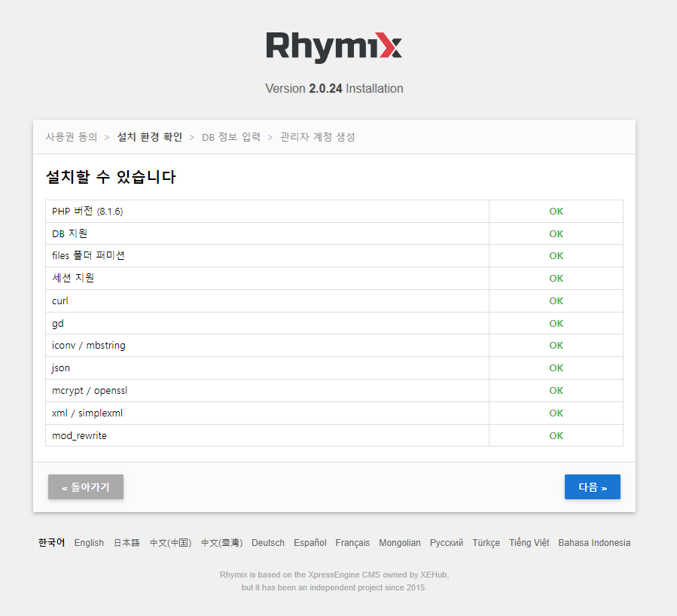The width and height of the screenshot is (677, 616).
Task: Click OK status for iconv / mbstring
Action: (x=556, y=346)
